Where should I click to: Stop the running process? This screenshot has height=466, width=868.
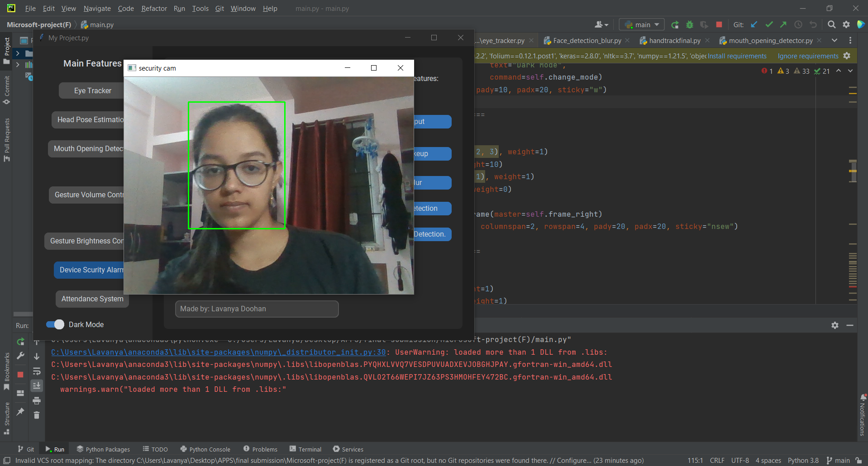[x=719, y=24]
